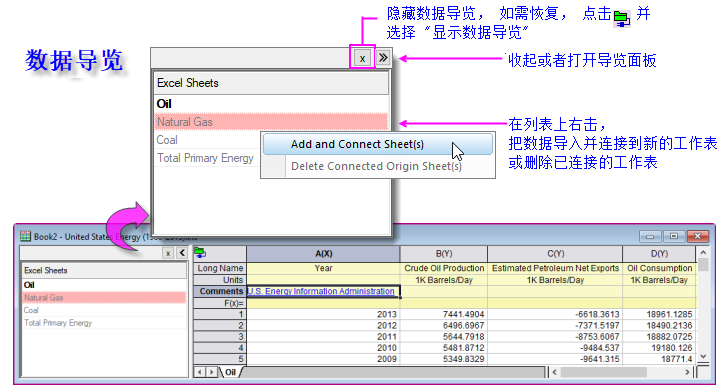Click cell with value 7441.4904
This screenshot has width=721, height=385.
pyautogui.click(x=444, y=315)
